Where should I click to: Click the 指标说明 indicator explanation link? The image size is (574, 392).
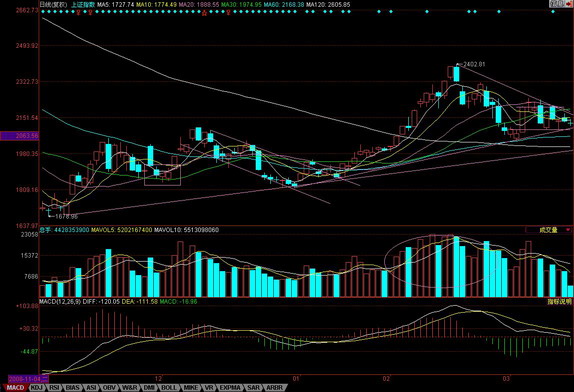[x=559, y=302]
